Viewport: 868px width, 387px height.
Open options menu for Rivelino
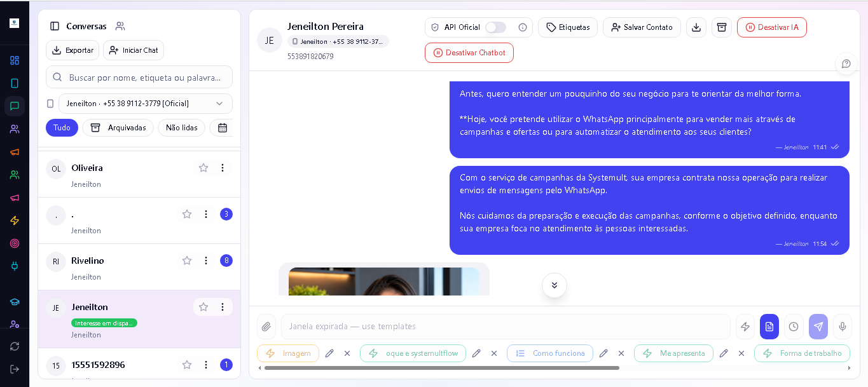click(206, 261)
